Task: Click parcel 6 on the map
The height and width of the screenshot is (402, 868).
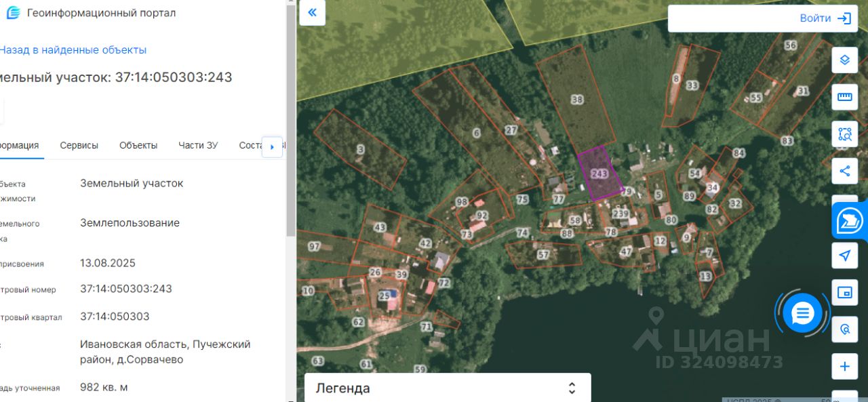Action: pos(476,133)
